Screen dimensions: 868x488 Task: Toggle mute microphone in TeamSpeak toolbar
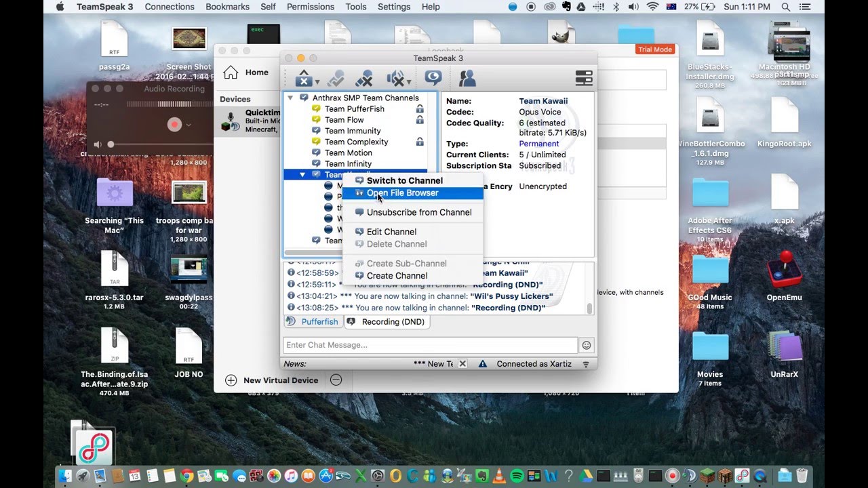tap(364, 79)
